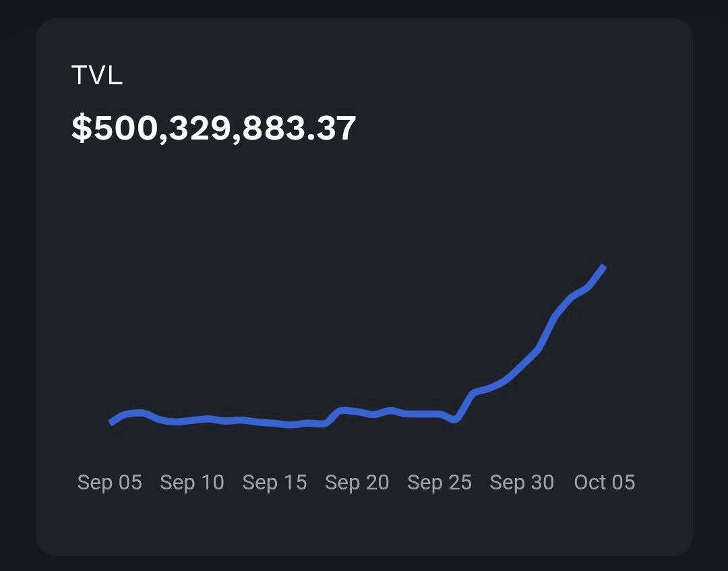Click the TVL heading label

[x=97, y=76]
